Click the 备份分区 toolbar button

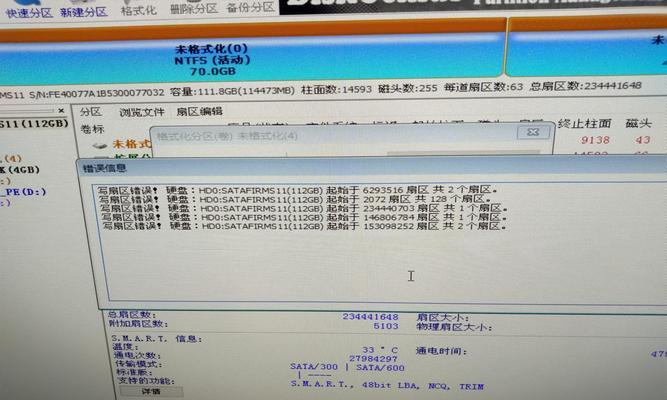tap(250, 7)
